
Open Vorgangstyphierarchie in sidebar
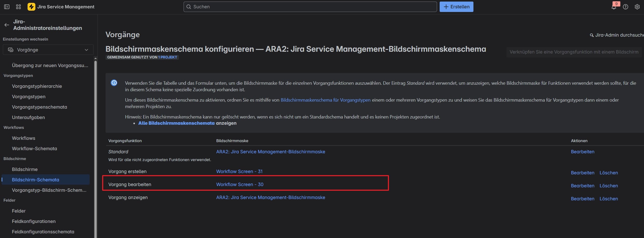click(x=37, y=86)
